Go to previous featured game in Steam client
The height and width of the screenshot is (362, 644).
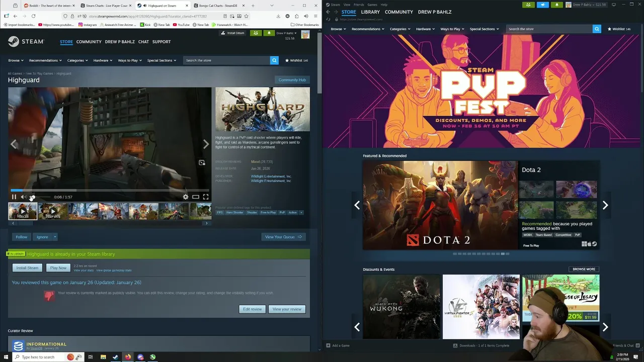tap(357, 205)
